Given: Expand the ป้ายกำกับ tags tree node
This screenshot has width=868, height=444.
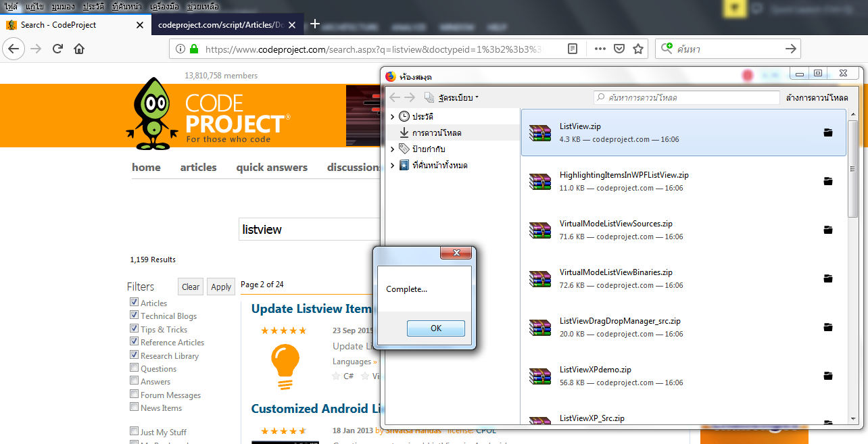Looking at the screenshot, I should point(393,149).
